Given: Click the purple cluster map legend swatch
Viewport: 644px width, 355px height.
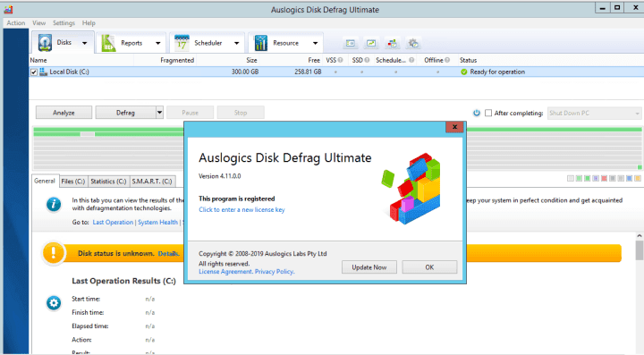Looking at the screenshot, I should [596, 179].
